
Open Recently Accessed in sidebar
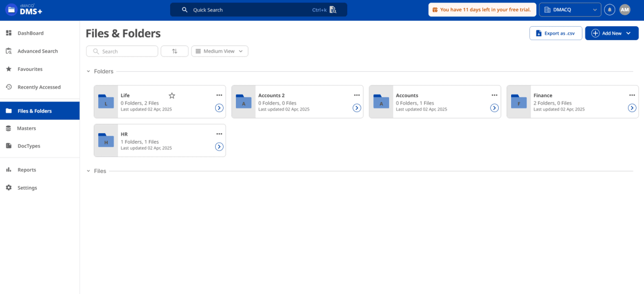pos(40,87)
